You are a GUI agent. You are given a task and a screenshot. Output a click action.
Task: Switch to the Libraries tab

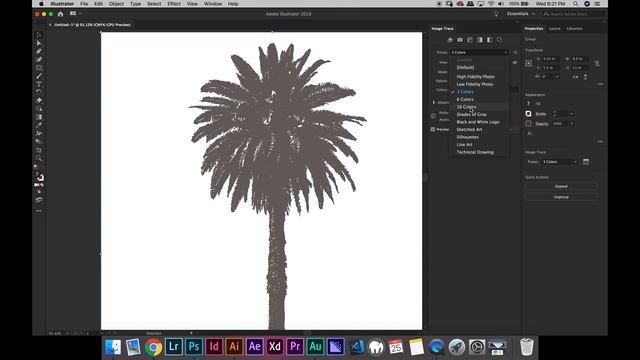click(x=574, y=29)
